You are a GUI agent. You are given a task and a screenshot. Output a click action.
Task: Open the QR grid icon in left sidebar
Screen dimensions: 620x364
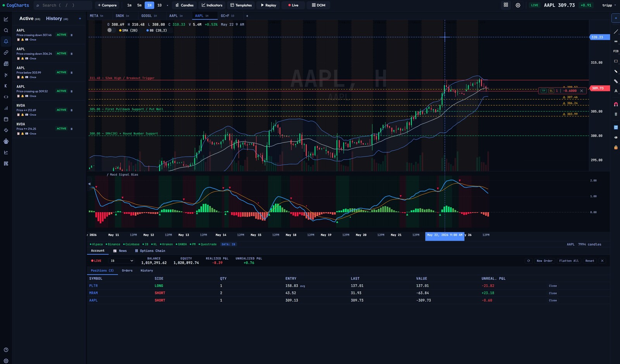click(6, 163)
